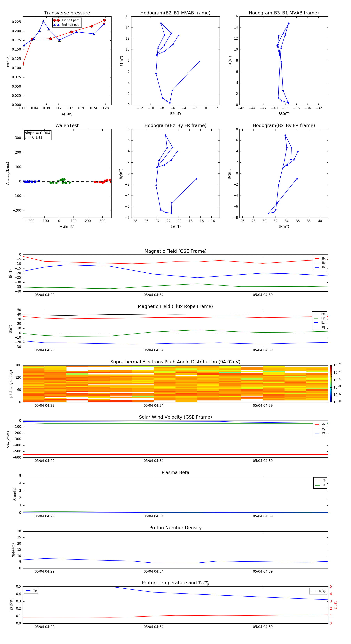Click the '2nd half path' legend entry

click(x=67, y=25)
